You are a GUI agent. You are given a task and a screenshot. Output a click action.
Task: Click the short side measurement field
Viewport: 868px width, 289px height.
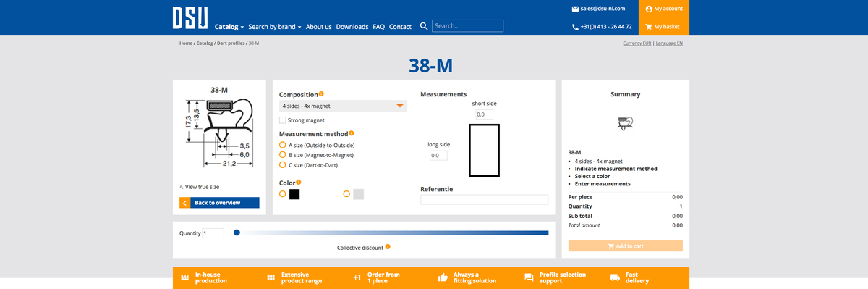pyautogui.click(x=484, y=114)
